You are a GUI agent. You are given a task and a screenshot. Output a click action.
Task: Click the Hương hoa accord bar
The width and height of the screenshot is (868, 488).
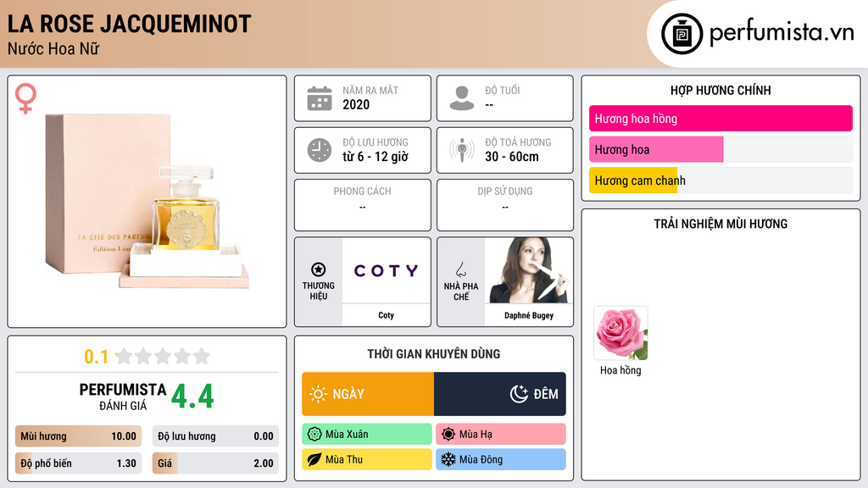(x=721, y=149)
